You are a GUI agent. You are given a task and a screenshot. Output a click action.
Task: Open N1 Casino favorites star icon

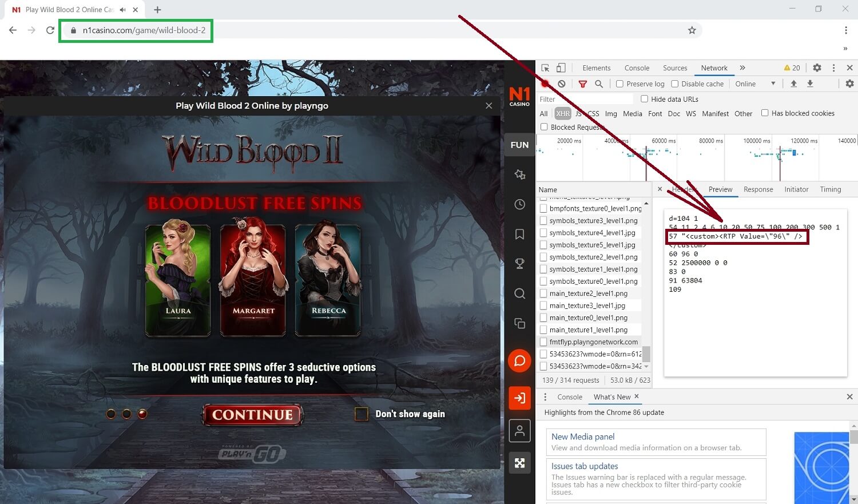519,174
